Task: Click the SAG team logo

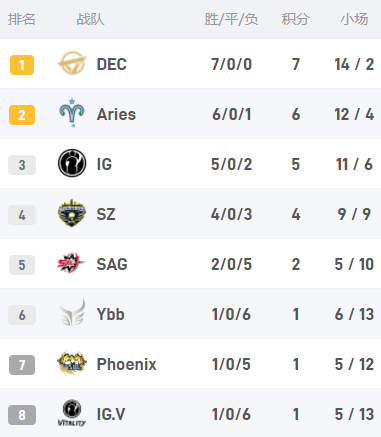Action: (x=71, y=263)
